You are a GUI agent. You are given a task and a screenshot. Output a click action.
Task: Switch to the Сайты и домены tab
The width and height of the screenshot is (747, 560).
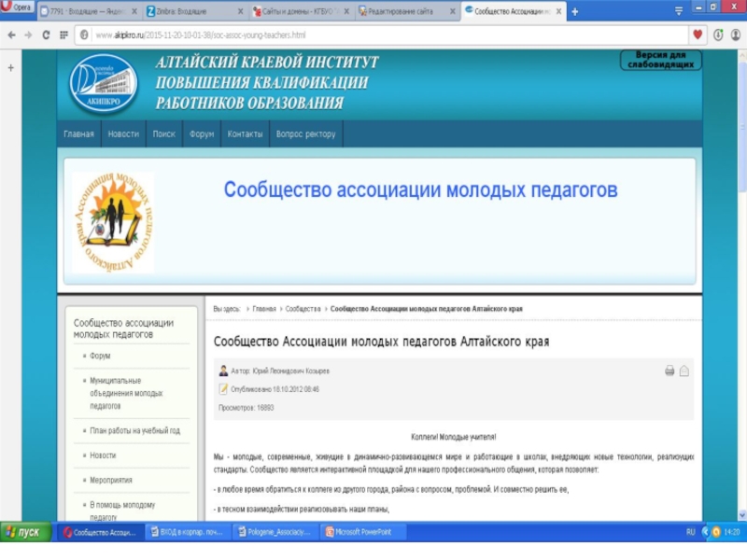point(301,11)
